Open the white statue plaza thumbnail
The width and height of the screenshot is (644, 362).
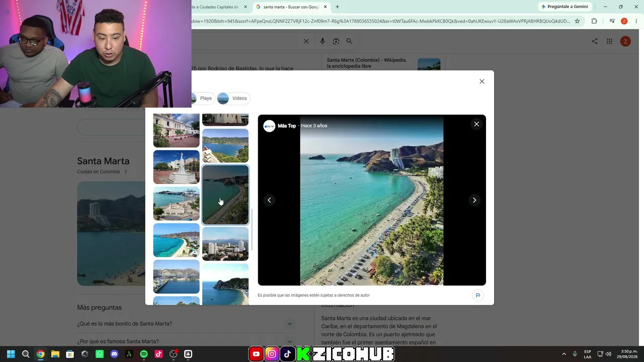[x=176, y=167]
